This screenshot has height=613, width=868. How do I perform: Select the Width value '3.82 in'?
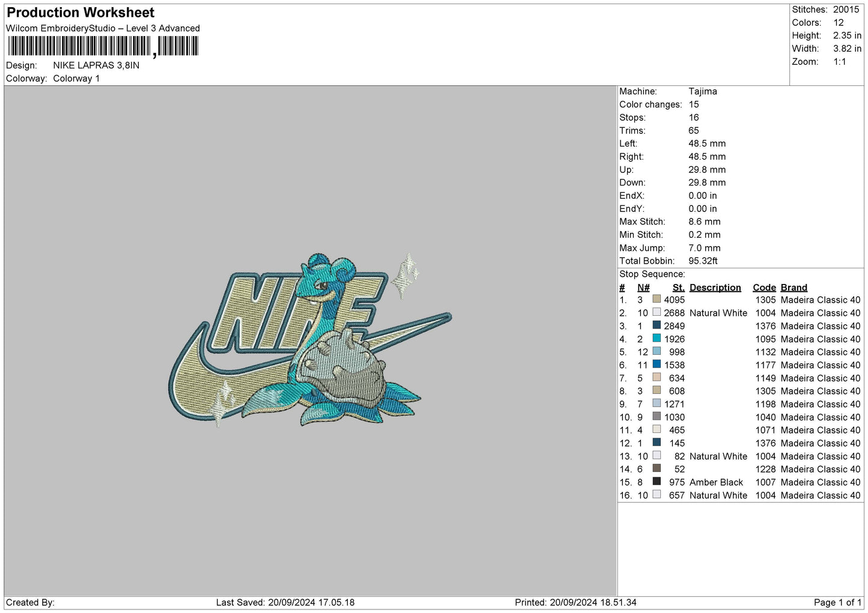coord(847,49)
